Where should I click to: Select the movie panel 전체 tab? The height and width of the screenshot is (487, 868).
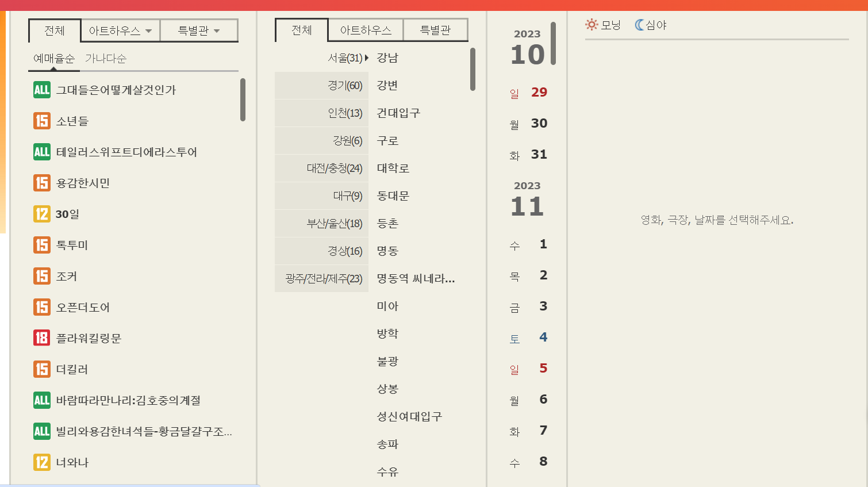(x=55, y=30)
